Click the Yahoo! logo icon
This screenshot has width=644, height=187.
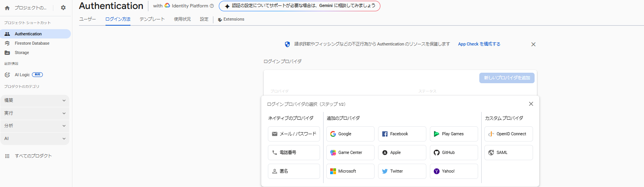[x=436, y=171]
